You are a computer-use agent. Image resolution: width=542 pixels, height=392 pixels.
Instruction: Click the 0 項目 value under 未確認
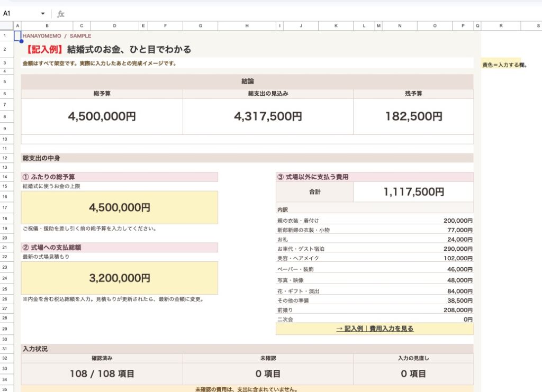pyautogui.click(x=268, y=373)
